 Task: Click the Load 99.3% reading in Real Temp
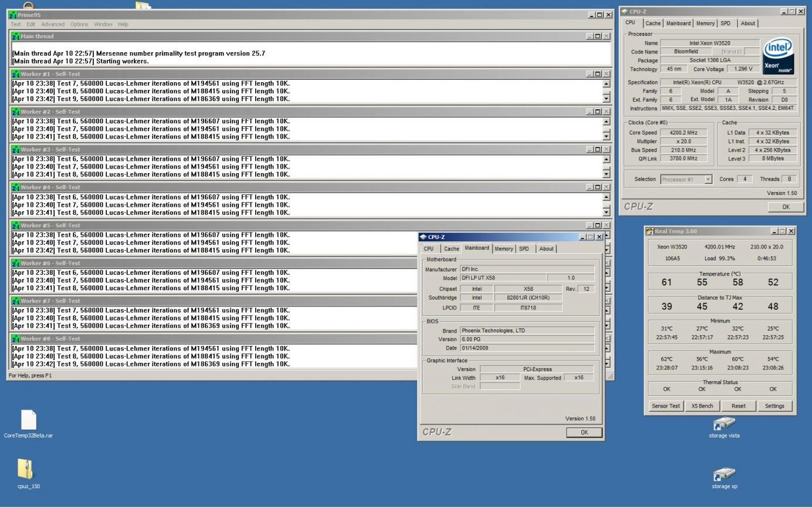point(719,258)
